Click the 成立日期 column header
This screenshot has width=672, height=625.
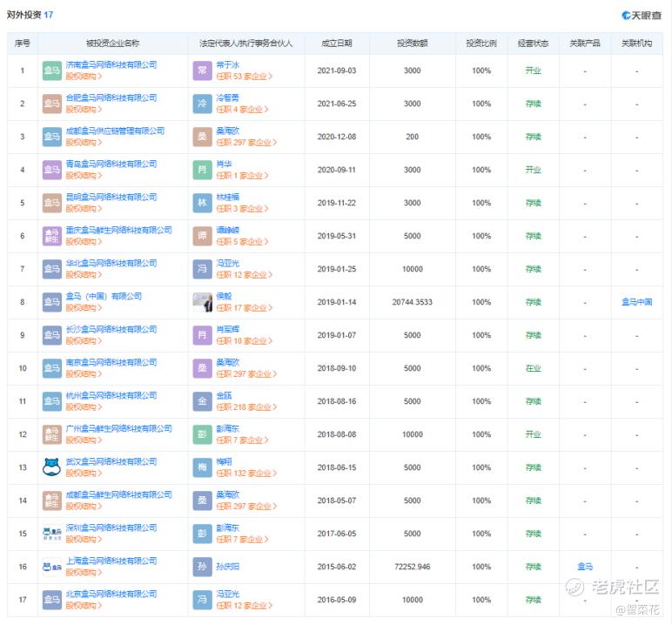(337, 43)
